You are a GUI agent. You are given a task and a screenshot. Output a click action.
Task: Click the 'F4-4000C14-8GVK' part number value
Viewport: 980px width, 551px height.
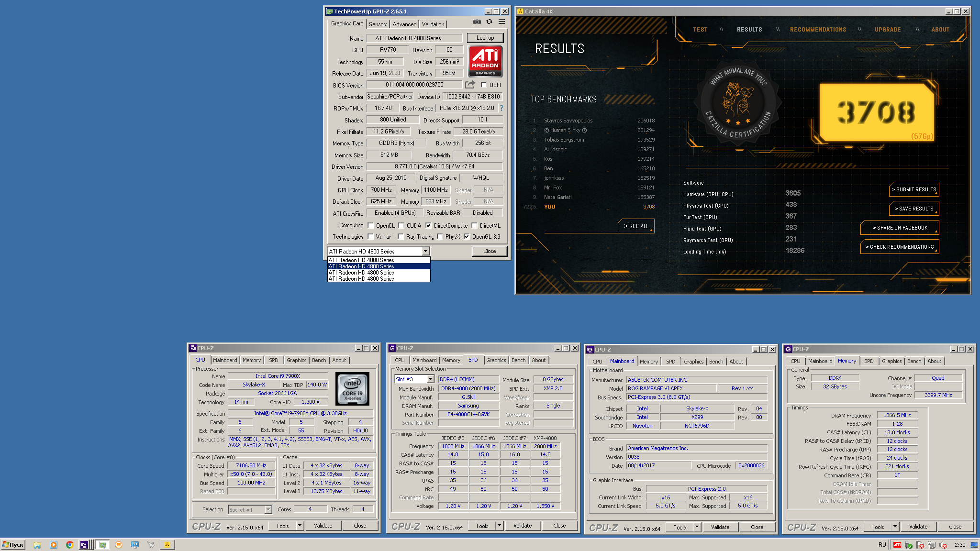coord(468,415)
